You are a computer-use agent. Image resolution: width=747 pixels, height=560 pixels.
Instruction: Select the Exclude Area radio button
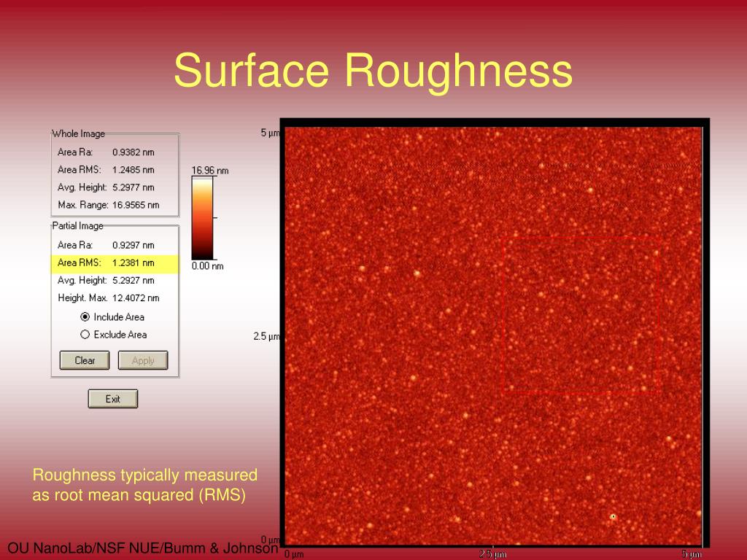coord(85,334)
